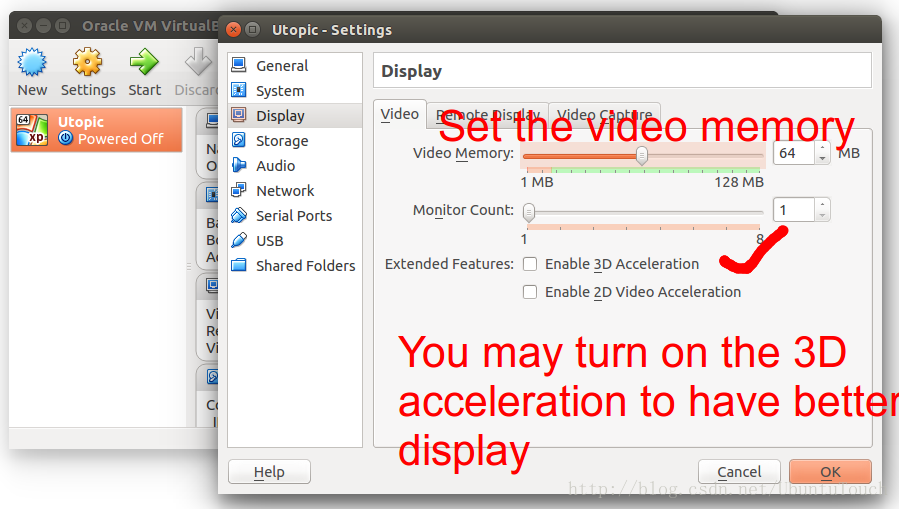Click the Discard toolbar icon
The height and width of the screenshot is (509, 899).
pos(198,62)
